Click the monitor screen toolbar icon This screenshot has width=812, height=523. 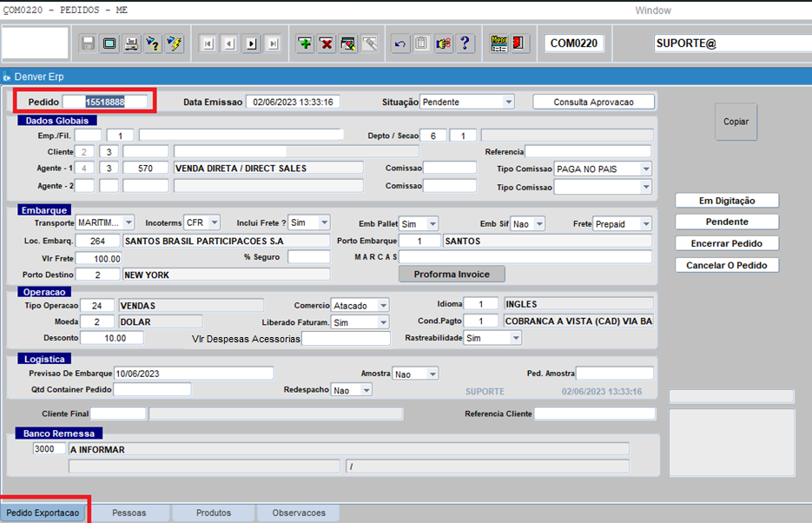tap(109, 43)
